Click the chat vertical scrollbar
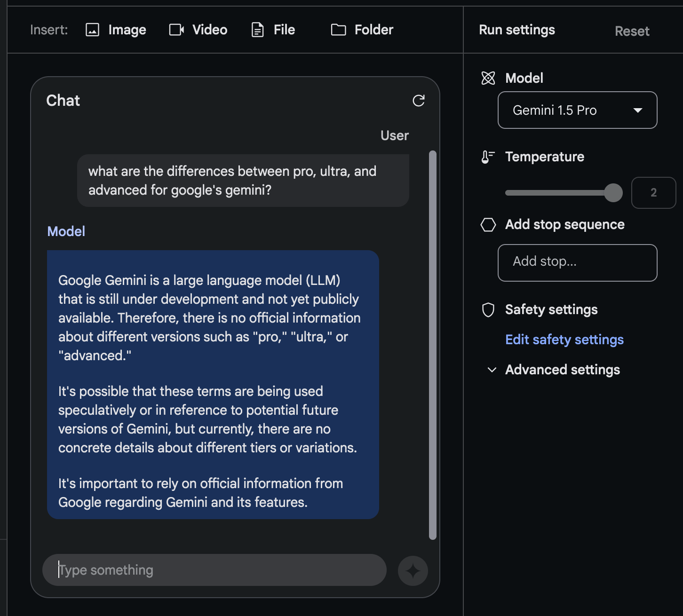This screenshot has height=616, width=683. point(433,345)
